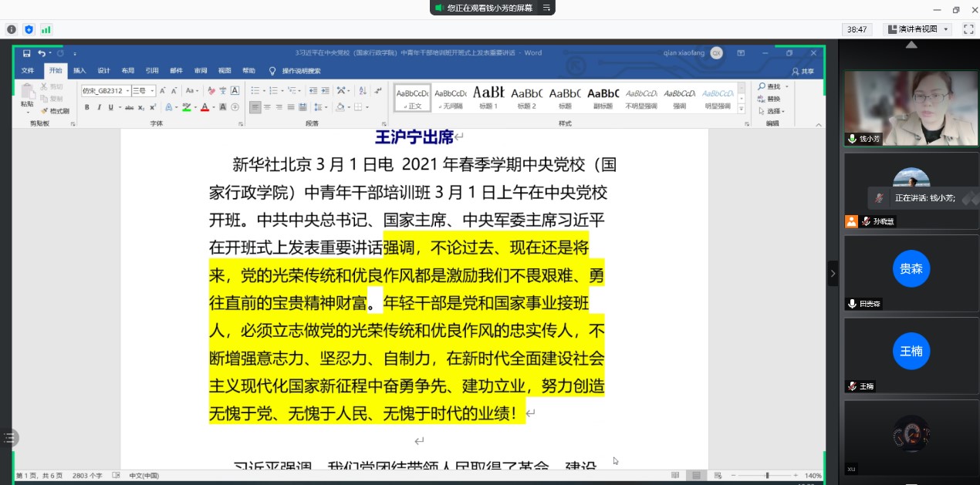Expand the 演讲者视图 view dropdown
The width and height of the screenshot is (980, 485).
click(918, 29)
